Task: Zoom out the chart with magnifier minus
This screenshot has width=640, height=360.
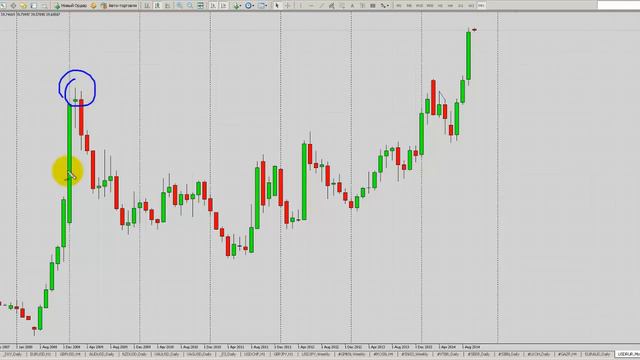Action: (x=190, y=6)
